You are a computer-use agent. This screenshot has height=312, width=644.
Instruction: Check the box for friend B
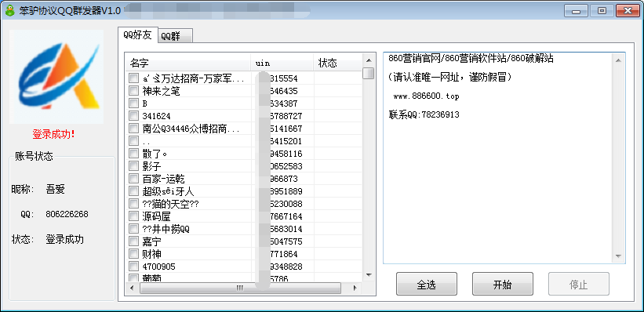(133, 103)
